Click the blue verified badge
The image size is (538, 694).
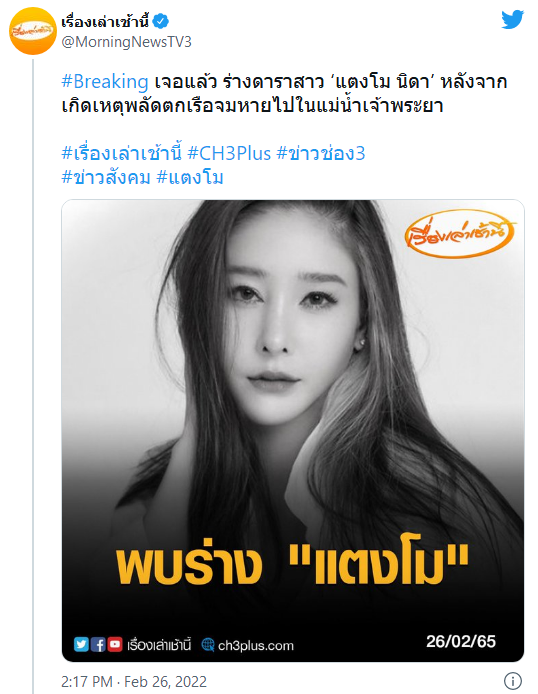pos(161,21)
